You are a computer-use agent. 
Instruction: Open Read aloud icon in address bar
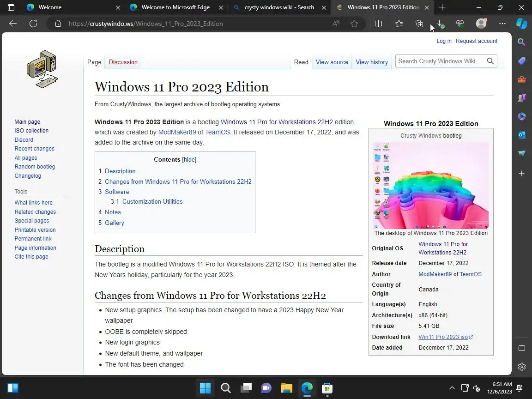(336, 24)
